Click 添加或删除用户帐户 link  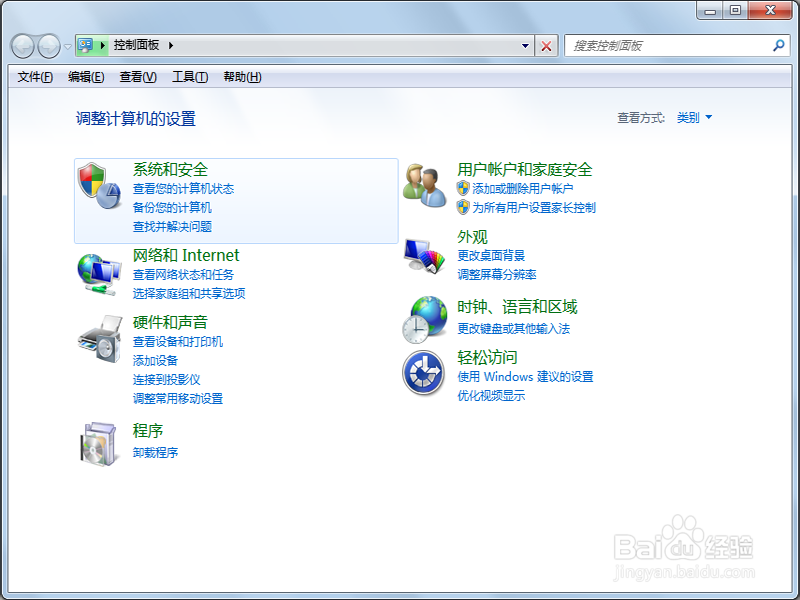tap(522, 189)
